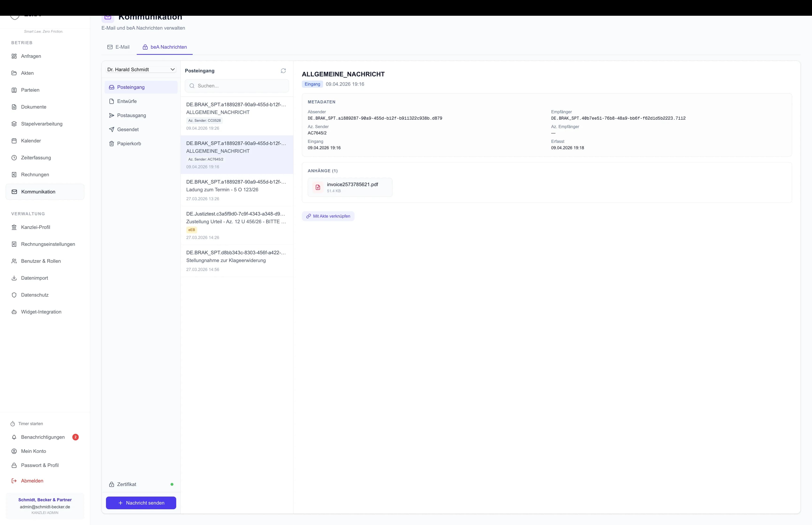Focus the Suchen search field
The height and width of the screenshot is (525, 812).
pyautogui.click(x=237, y=86)
